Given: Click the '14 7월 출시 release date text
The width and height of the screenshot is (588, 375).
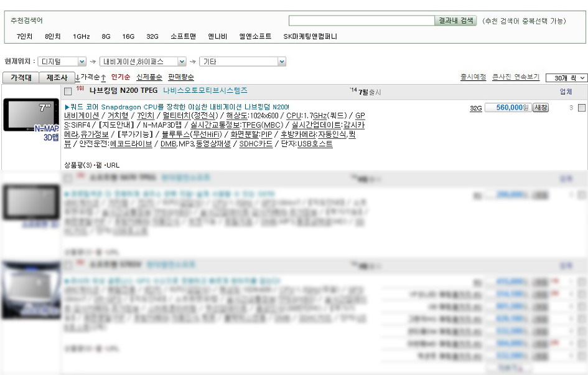Looking at the screenshot, I should (x=365, y=92).
